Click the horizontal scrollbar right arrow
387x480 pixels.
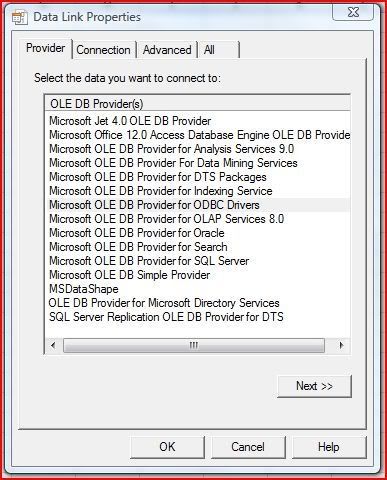(x=341, y=345)
